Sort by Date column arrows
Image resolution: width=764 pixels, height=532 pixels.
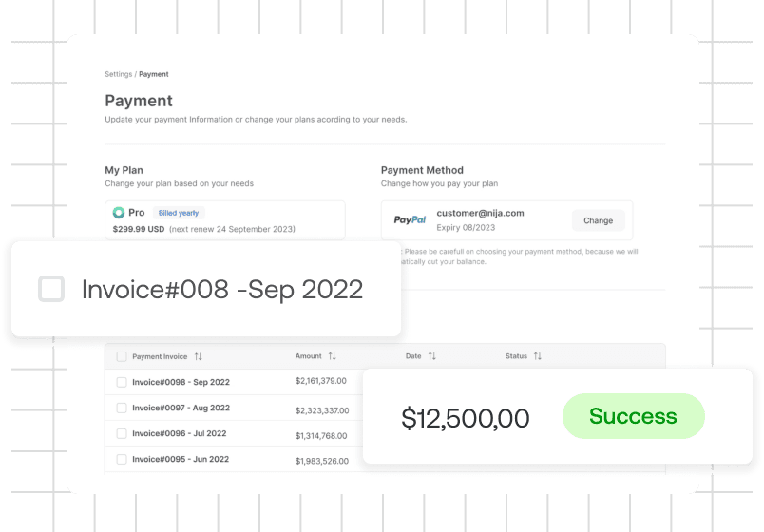pos(432,356)
